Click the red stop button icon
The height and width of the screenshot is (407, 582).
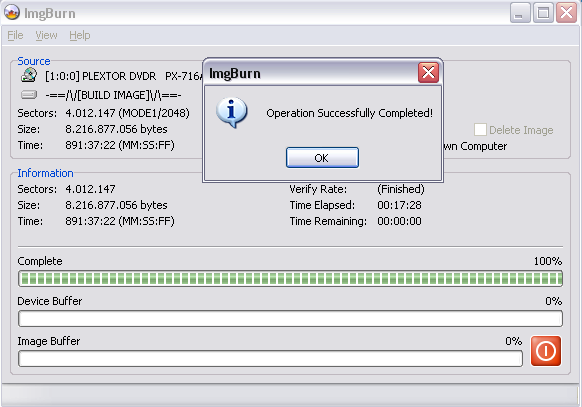546,351
